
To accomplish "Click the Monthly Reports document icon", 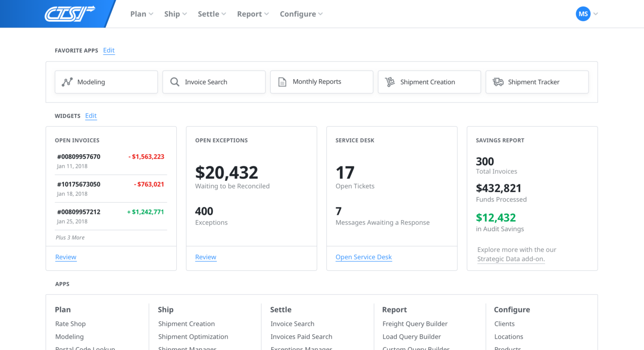I will coord(282,82).
